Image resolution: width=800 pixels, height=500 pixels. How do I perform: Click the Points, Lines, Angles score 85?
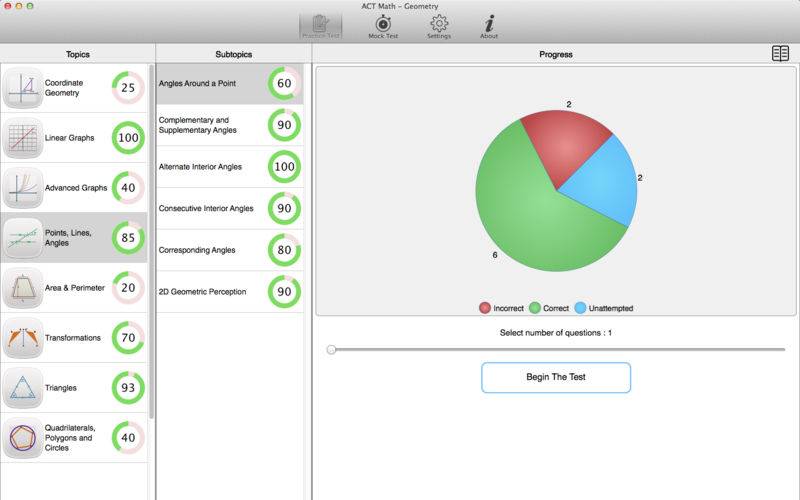click(x=128, y=238)
